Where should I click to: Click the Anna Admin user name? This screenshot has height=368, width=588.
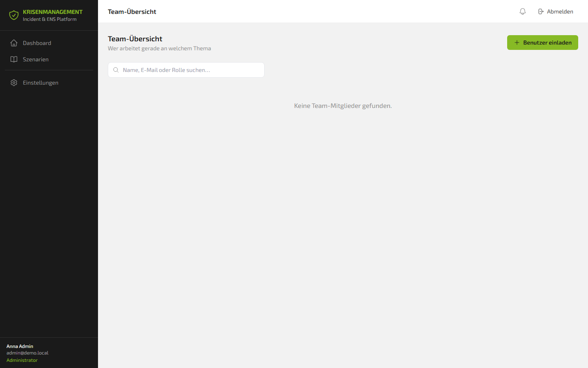[20, 346]
